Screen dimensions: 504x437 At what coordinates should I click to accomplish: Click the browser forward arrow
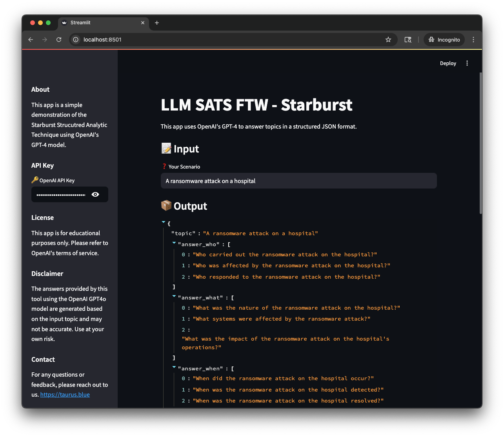coord(45,40)
